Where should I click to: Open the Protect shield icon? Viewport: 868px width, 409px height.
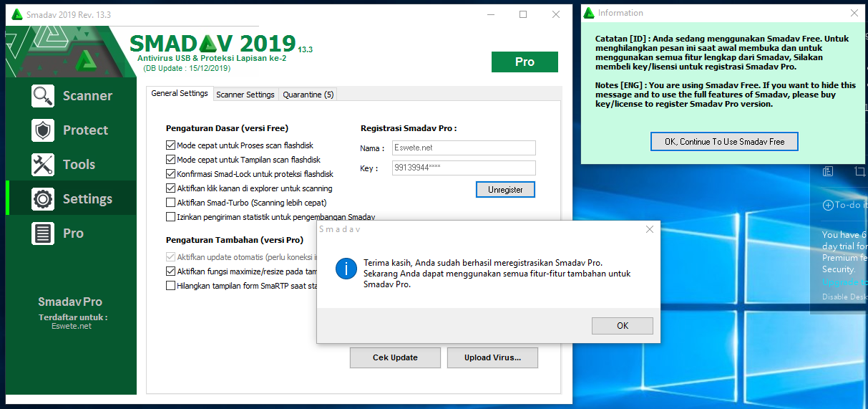[43, 130]
